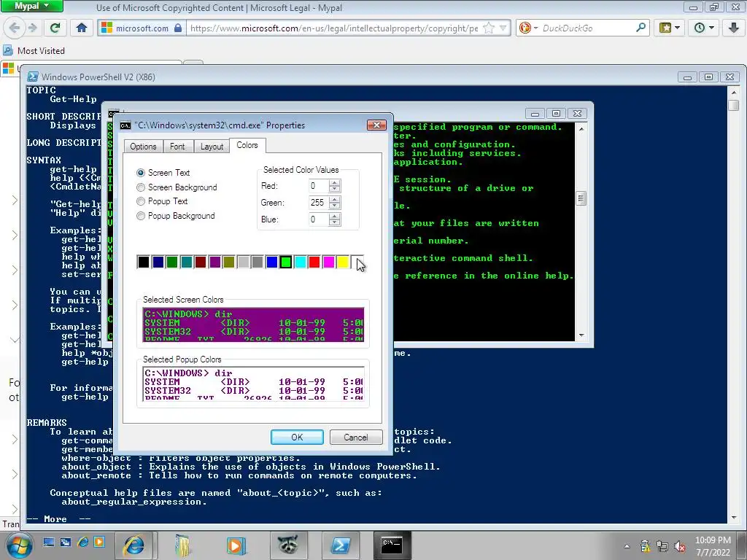Image resolution: width=747 pixels, height=560 pixels.
Task: Click the magnifier search icon in Mypal
Action: (x=640, y=28)
